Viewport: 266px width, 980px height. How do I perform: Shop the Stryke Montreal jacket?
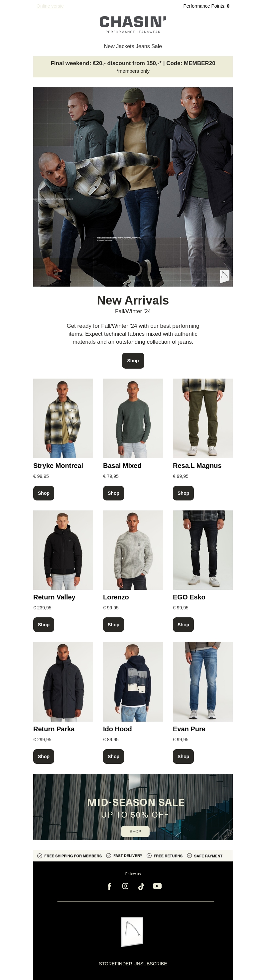coord(44,493)
